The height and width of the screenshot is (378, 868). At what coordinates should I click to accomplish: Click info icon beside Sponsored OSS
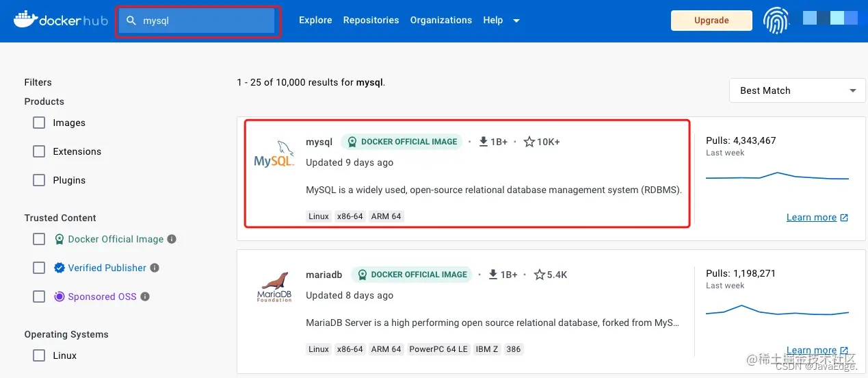(145, 297)
